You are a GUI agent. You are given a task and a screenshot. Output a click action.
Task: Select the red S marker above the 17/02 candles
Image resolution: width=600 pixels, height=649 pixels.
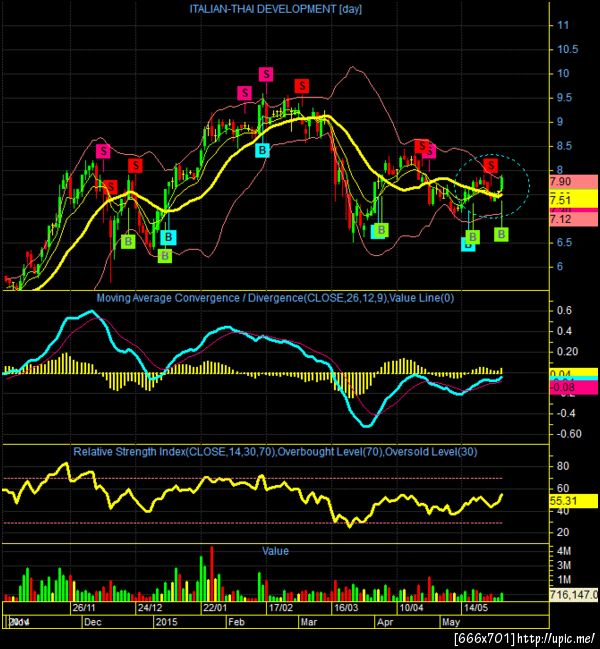302,86
